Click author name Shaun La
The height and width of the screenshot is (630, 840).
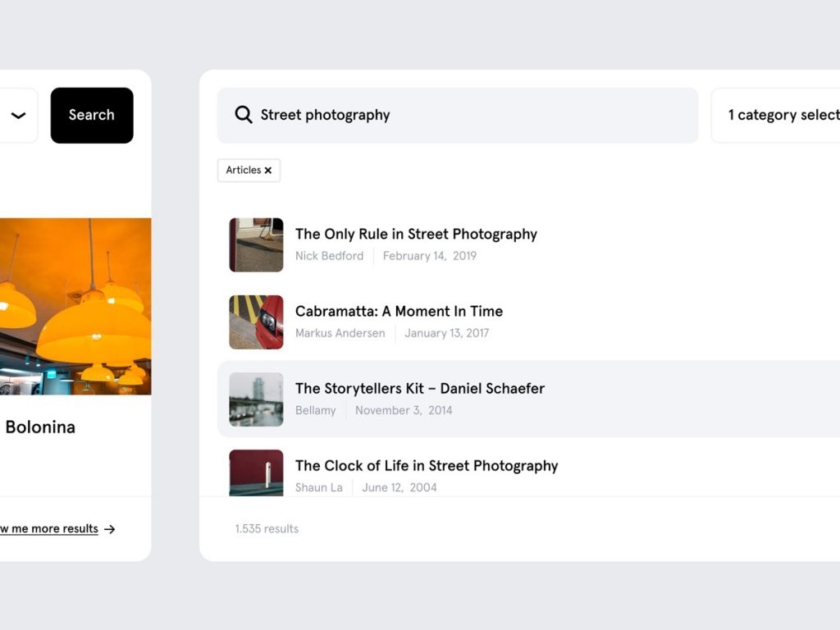click(x=319, y=487)
